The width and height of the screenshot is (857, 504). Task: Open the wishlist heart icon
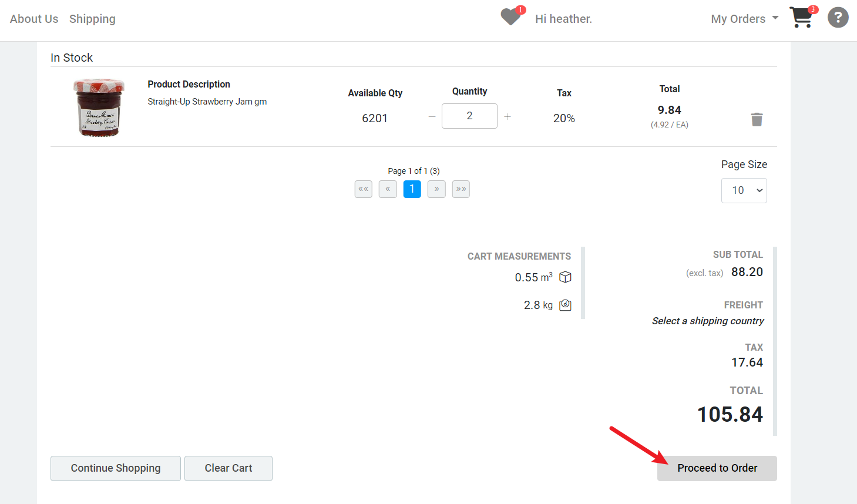pyautogui.click(x=509, y=17)
